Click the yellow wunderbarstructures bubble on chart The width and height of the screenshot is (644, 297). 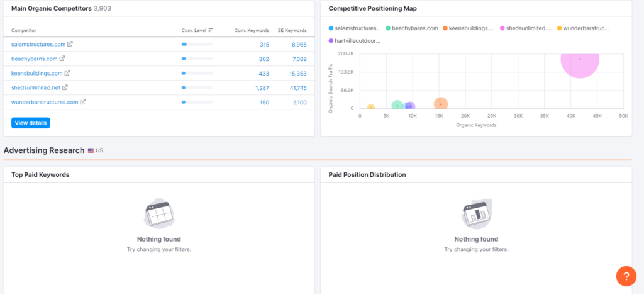click(371, 108)
